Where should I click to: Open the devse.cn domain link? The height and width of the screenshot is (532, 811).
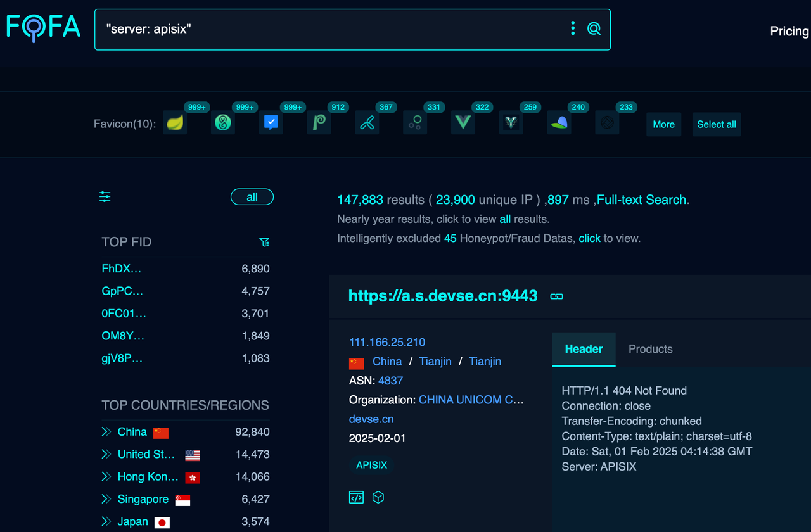tap(371, 419)
